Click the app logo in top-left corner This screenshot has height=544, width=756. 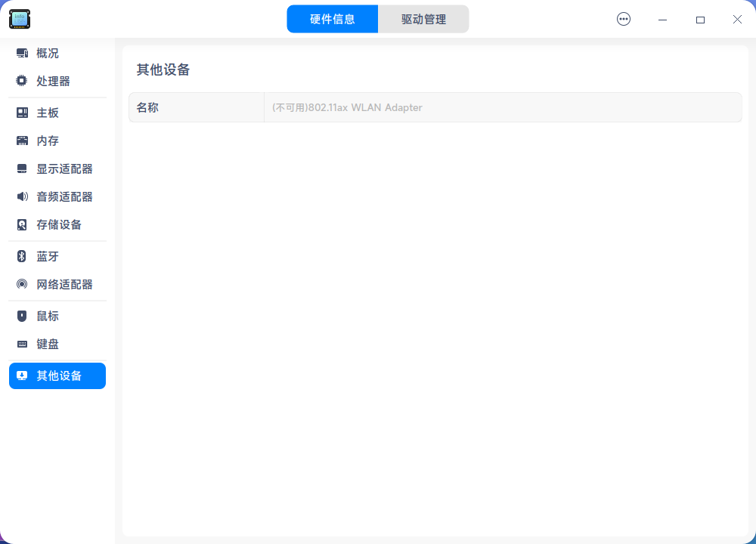coord(20,19)
